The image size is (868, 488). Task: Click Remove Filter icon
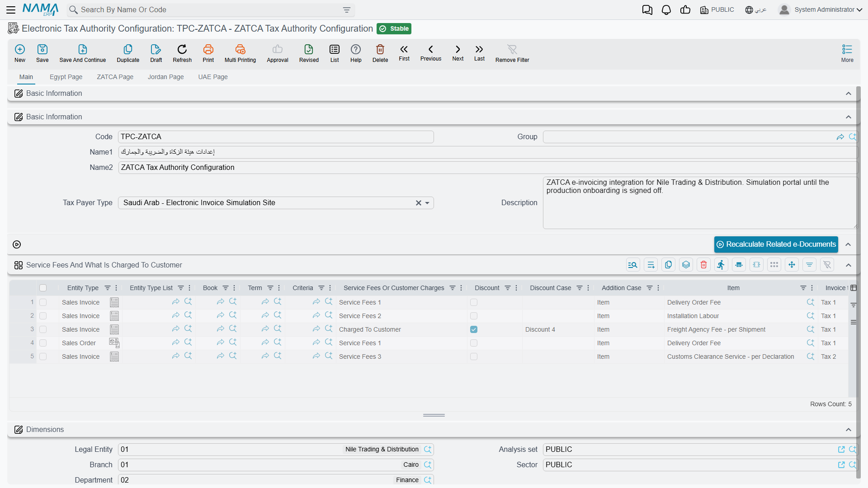(x=512, y=53)
